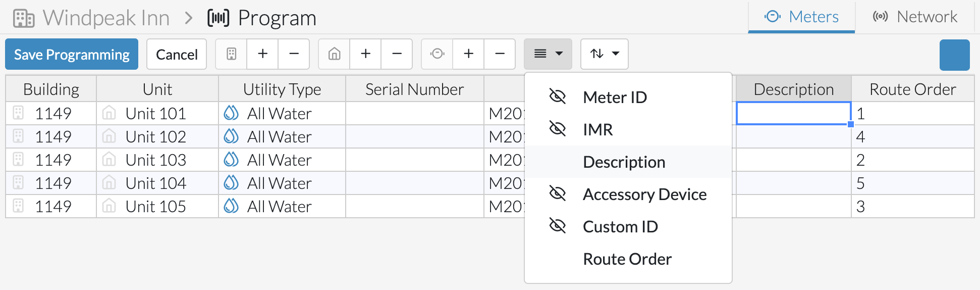This screenshot has width=980, height=290.
Task: Click the Cancel button
Action: [177, 54]
